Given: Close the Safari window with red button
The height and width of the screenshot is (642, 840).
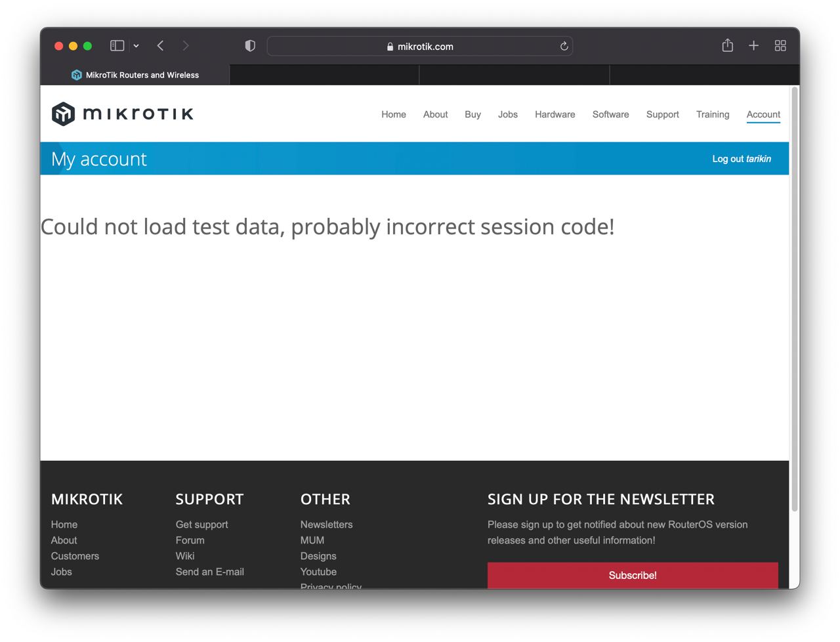Looking at the screenshot, I should click(58, 46).
